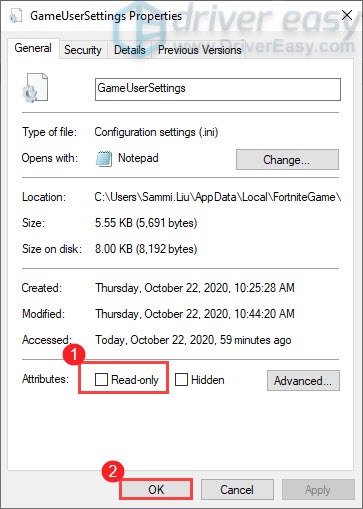Screen dimensions: 363x509
Task: Click the Apply button
Action: click(318, 489)
